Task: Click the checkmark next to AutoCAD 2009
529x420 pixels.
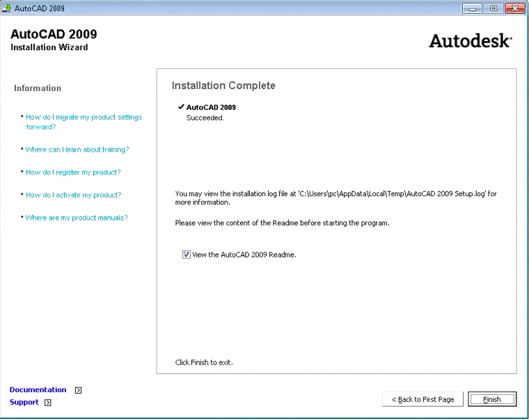Action: (181, 107)
